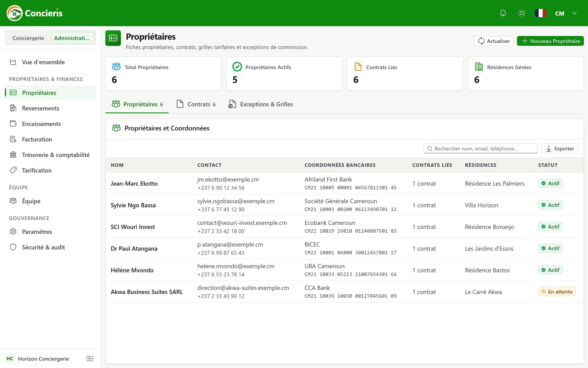This screenshot has height=368, width=588.
Task: Toggle light/dark theme sun icon
Action: pyautogui.click(x=522, y=13)
